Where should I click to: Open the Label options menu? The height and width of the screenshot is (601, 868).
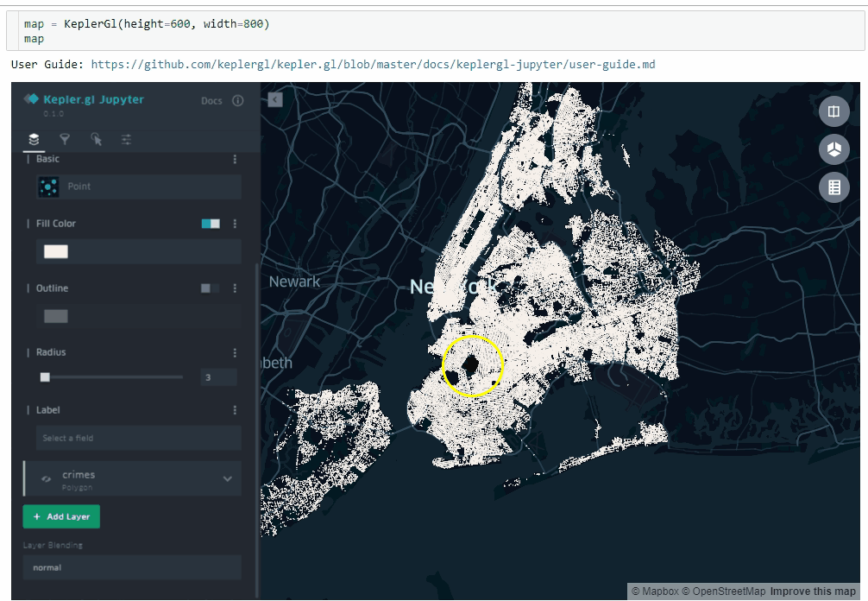click(235, 410)
